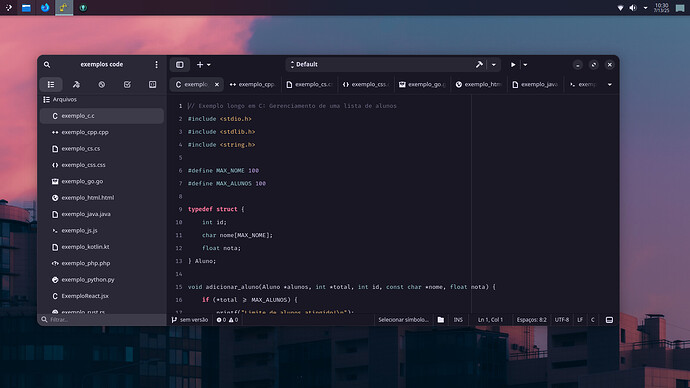
Task: Click the terminal icon of exemplo_js.js row
Action: [x=55, y=231]
